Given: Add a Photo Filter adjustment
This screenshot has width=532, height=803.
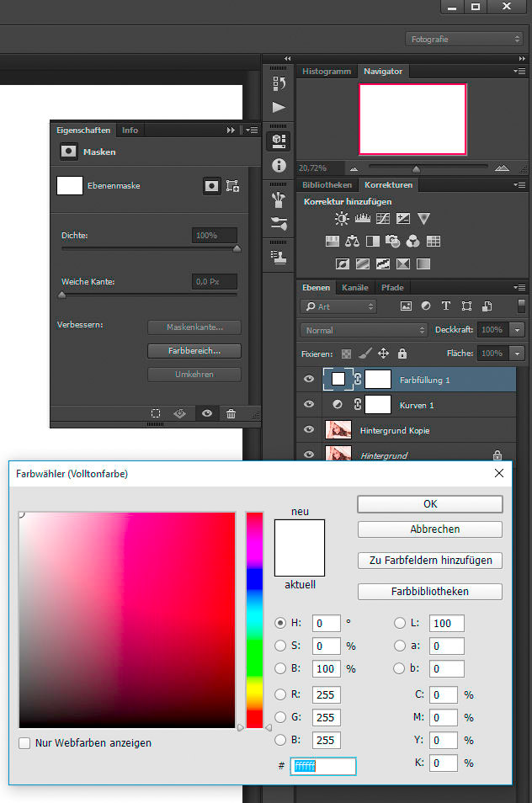Looking at the screenshot, I should click(393, 241).
